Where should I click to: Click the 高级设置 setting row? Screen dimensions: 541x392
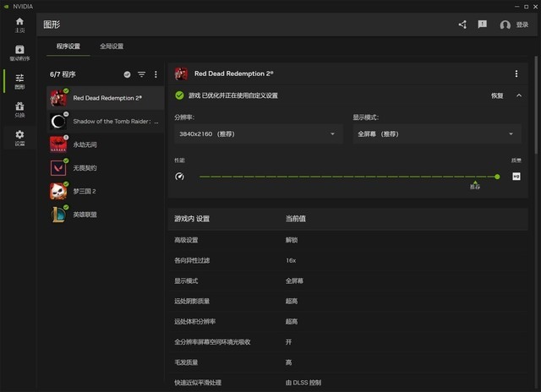347,240
